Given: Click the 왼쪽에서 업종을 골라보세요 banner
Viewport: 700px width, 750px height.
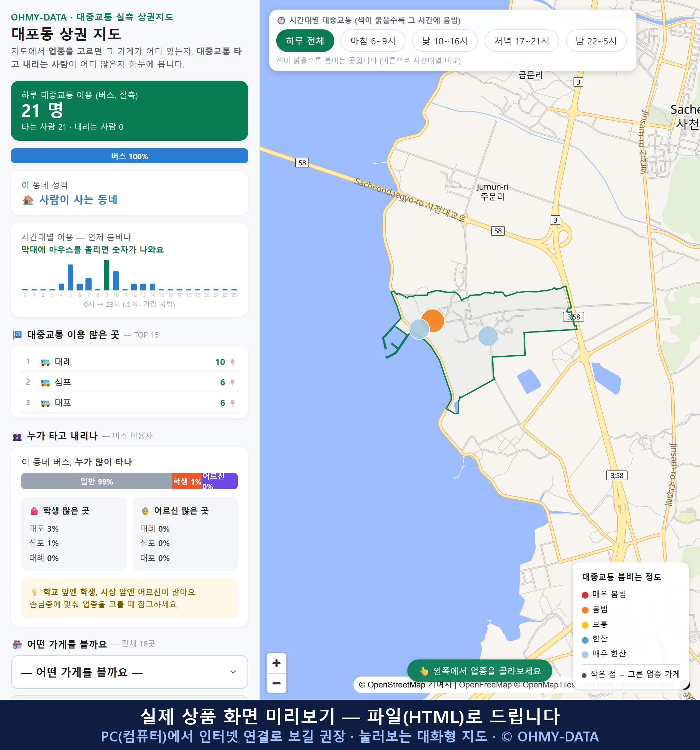Looking at the screenshot, I should [479, 671].
